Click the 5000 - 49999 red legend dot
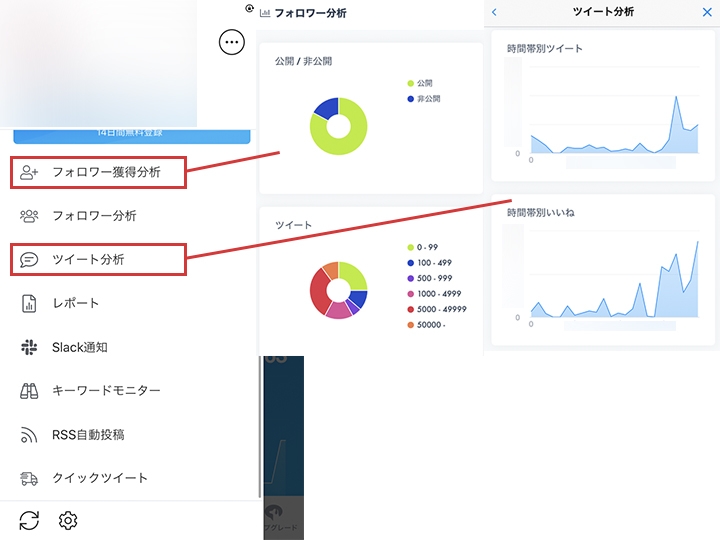 [x=410, y=310]
